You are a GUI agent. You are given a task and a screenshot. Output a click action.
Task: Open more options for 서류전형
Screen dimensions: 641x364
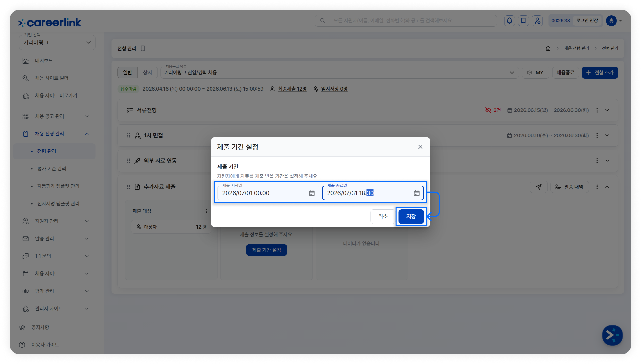coord(597,110)
